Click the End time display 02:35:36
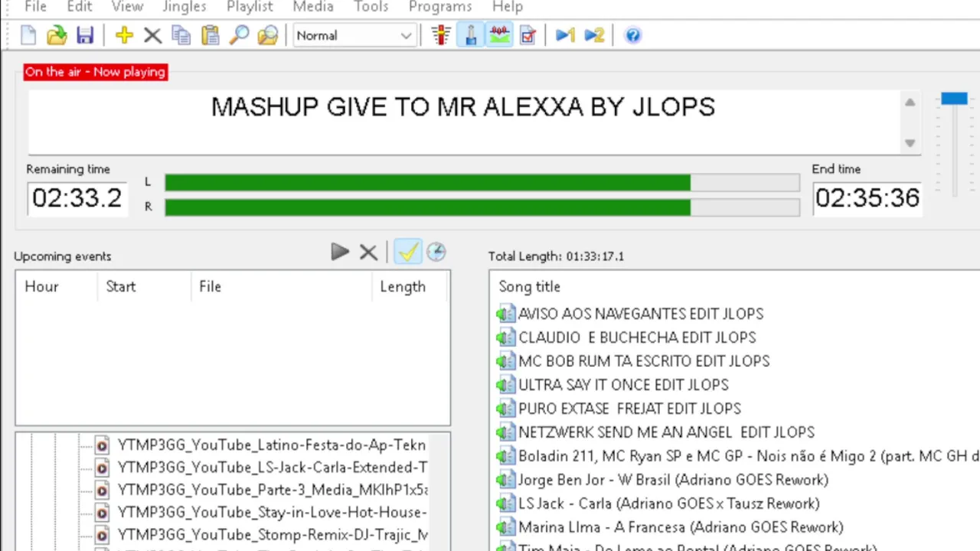This screenshot has width=980, height=551. [867, 198]
